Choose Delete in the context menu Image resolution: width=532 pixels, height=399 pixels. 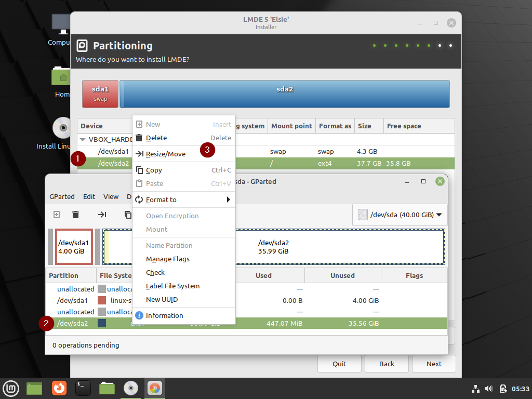pos(183,138)
